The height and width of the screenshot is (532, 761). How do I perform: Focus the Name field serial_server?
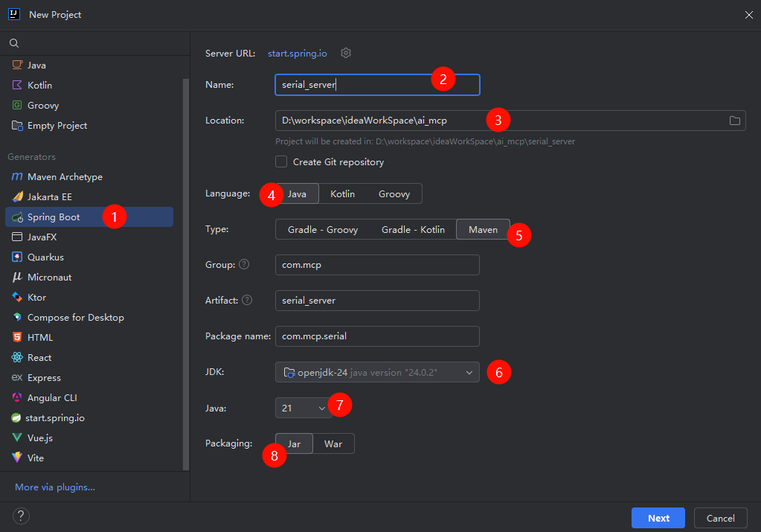[x=377, y=85]
